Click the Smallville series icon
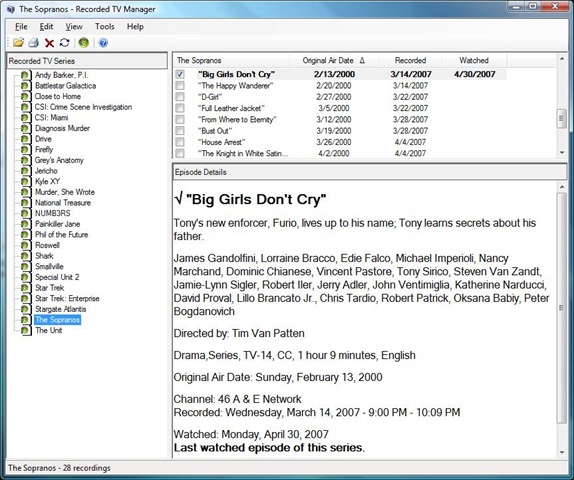This screenshot has height=480, width=574. (26, 267)
